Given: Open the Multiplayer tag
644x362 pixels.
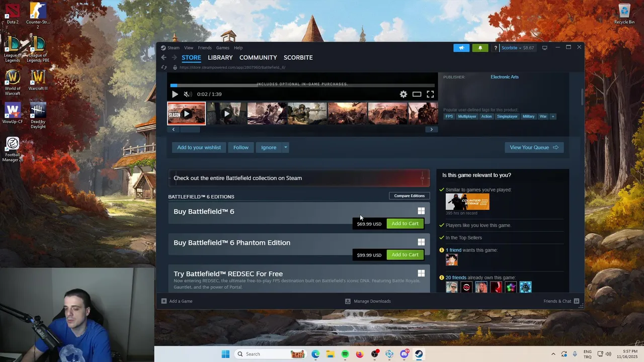Looking at the screenshot, I should 467,117.
